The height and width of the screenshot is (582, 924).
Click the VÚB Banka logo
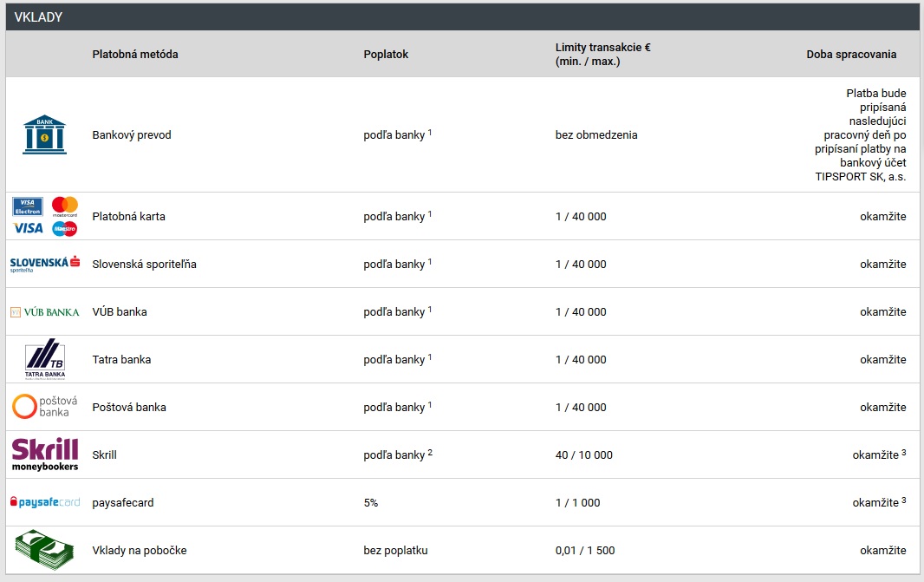(45, 312)
